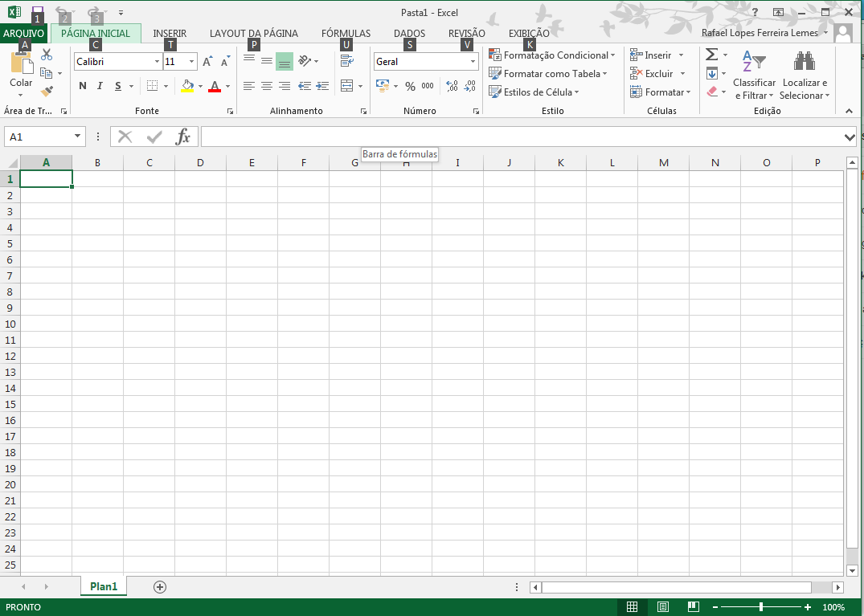Screen dimensions: 864x616
Task: Cut the selection with Recortar scissors icon
Action: click(x=46, y=54)
